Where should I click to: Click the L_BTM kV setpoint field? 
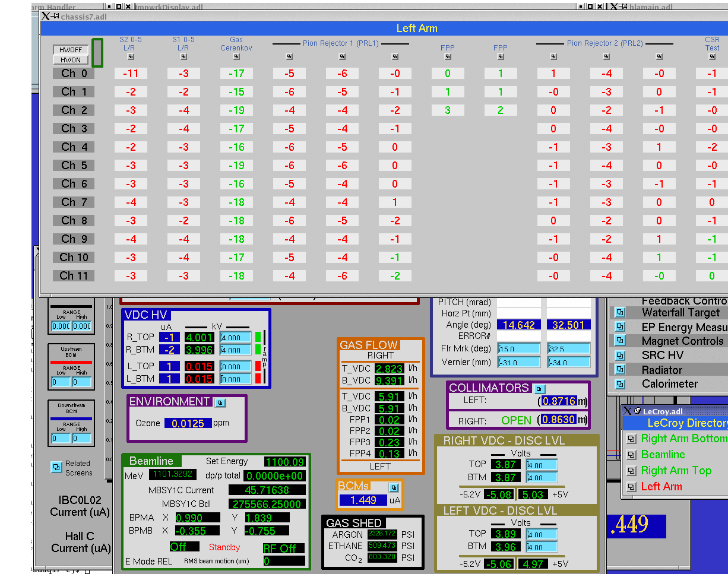pos(235,379)
